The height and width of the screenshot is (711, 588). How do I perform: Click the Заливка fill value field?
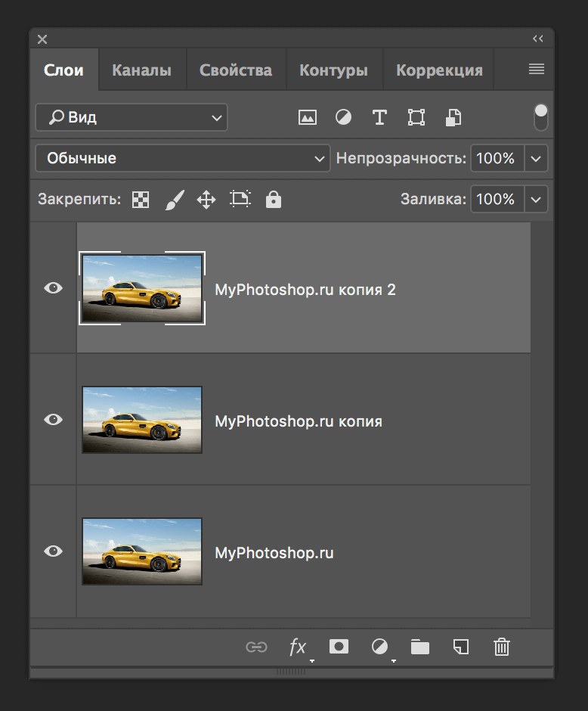[496, 200]
